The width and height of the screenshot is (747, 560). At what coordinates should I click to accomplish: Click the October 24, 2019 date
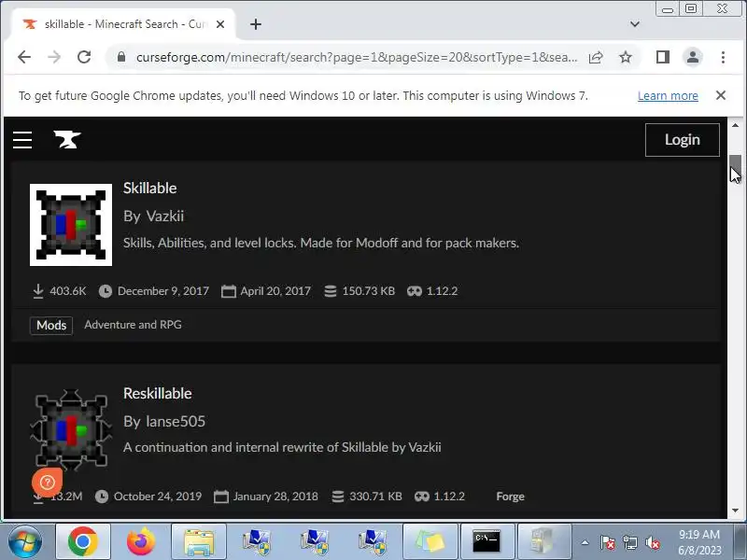[158, 497]
